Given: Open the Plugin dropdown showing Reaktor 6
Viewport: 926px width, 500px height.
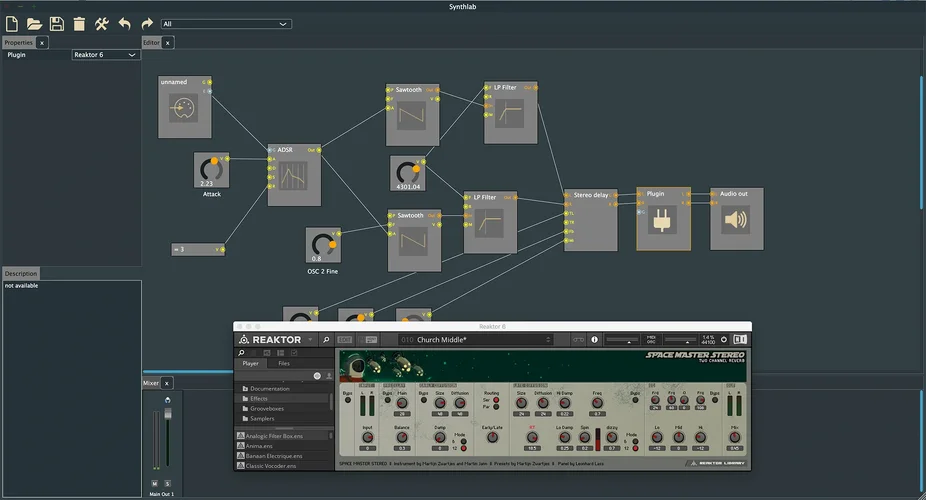Looking at the screenshot, I should (105, 55).
